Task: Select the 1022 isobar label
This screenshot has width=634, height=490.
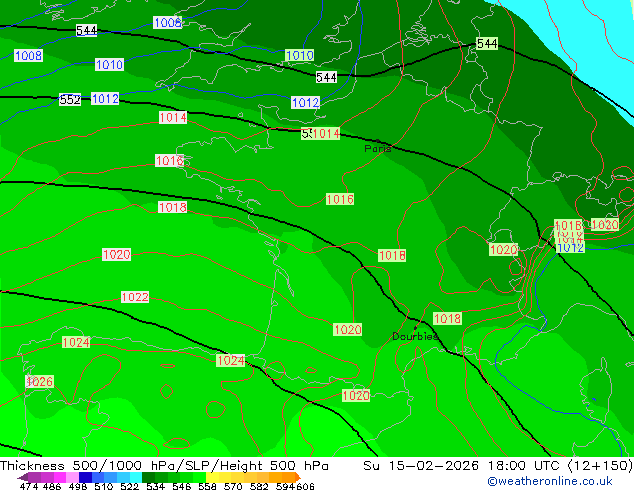Action: point(135,297)
